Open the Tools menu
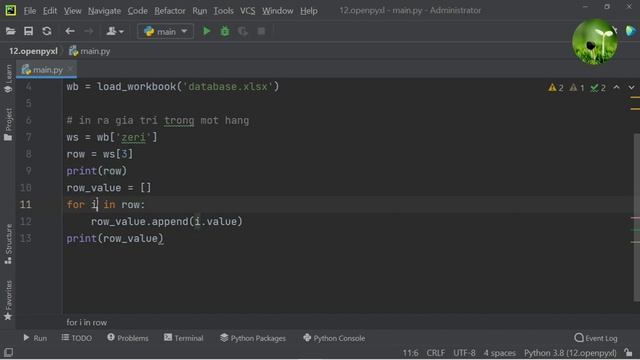This screenshot has width=640, height=360. [223, 11]
